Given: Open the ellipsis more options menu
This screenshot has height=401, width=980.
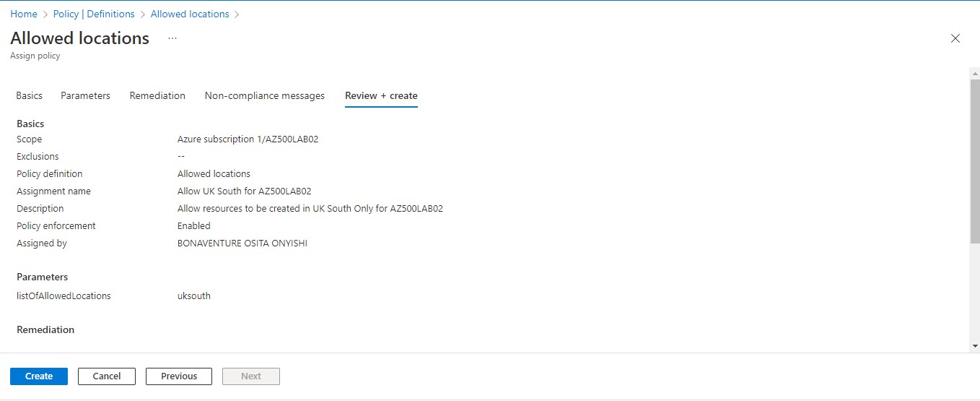Looking at the screenshot, I should click(x=172, y=38).
